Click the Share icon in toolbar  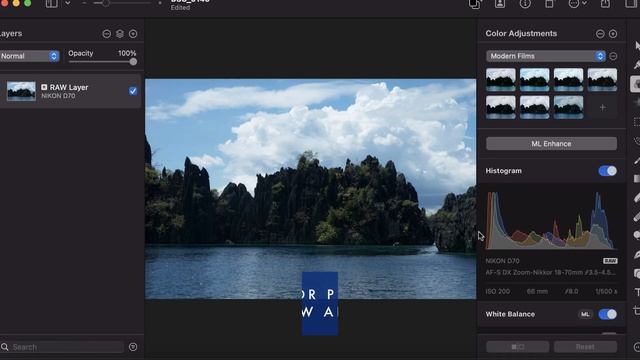(x=605, y=4)
